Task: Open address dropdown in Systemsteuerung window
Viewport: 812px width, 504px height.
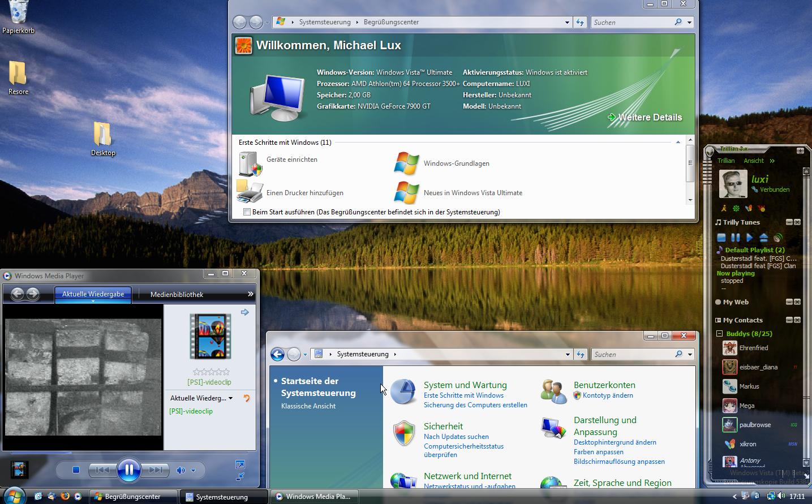Action: click(x=568, y=354)
